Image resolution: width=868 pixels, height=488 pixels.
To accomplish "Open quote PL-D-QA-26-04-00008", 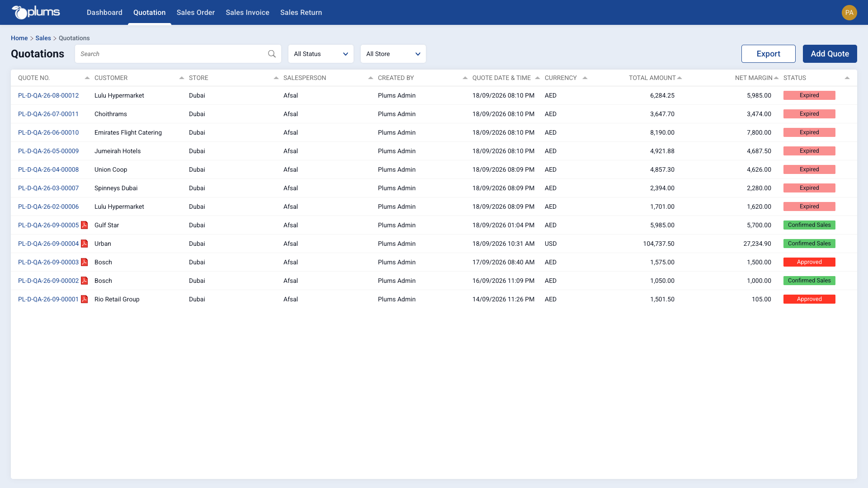I will [48, 169].
